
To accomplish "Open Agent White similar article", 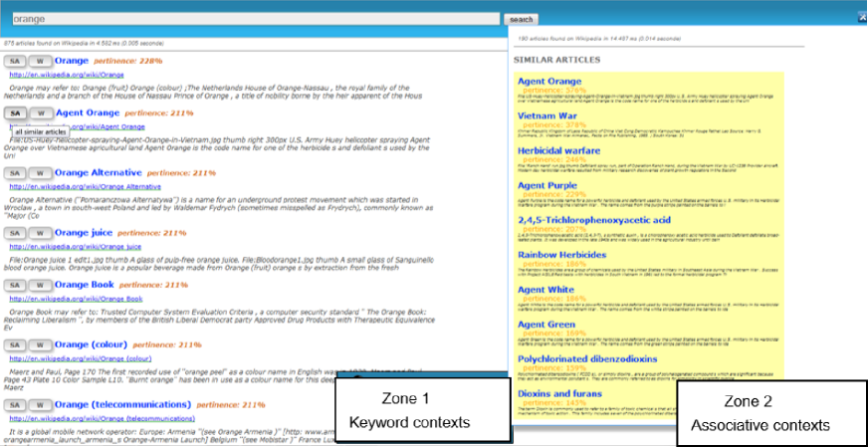I will (x=545, y=290).
